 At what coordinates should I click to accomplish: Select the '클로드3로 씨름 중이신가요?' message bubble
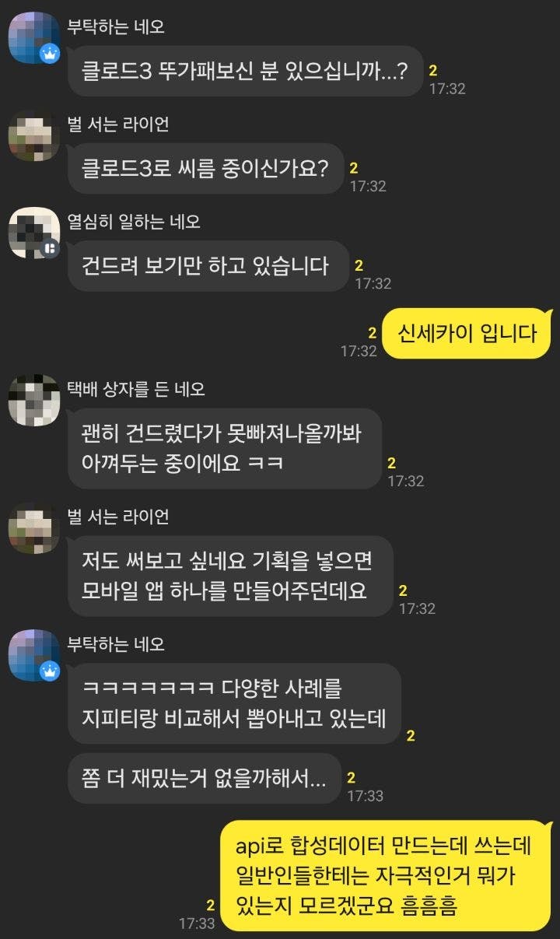(x=205, y=168)
